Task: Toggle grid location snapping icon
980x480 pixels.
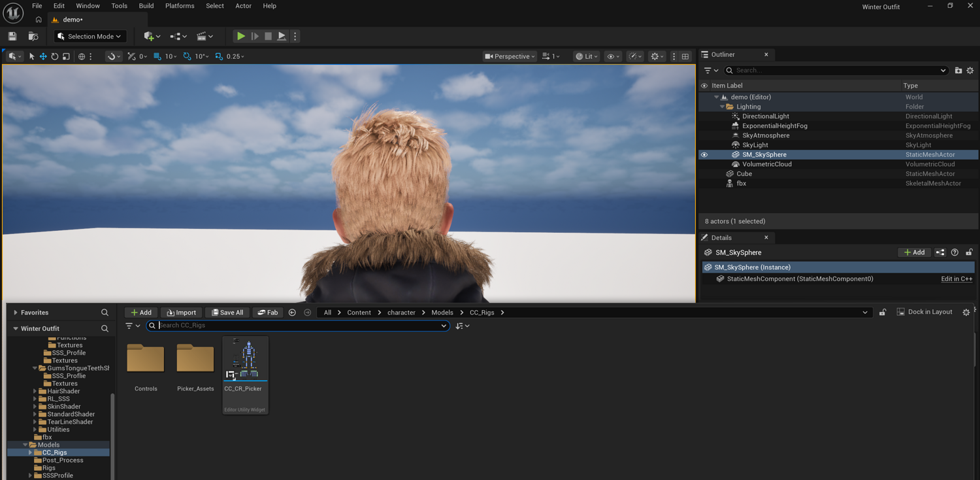Action: pos(157,57)
